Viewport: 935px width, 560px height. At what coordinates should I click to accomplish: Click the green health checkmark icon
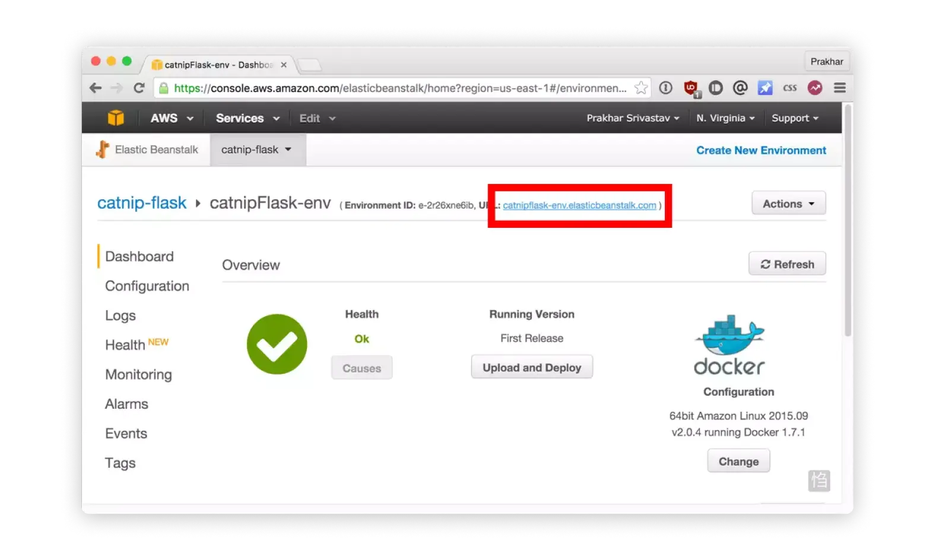[277, 344]
